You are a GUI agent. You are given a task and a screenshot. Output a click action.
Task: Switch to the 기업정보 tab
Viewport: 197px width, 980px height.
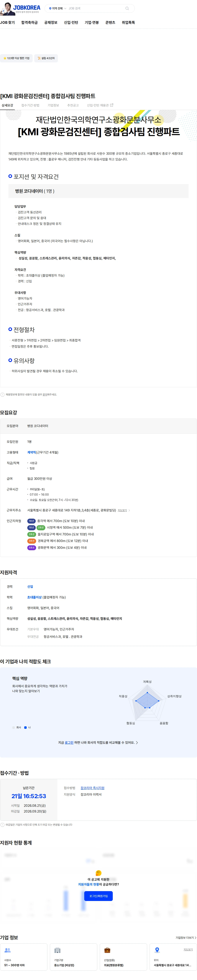[x=53, y=105]
